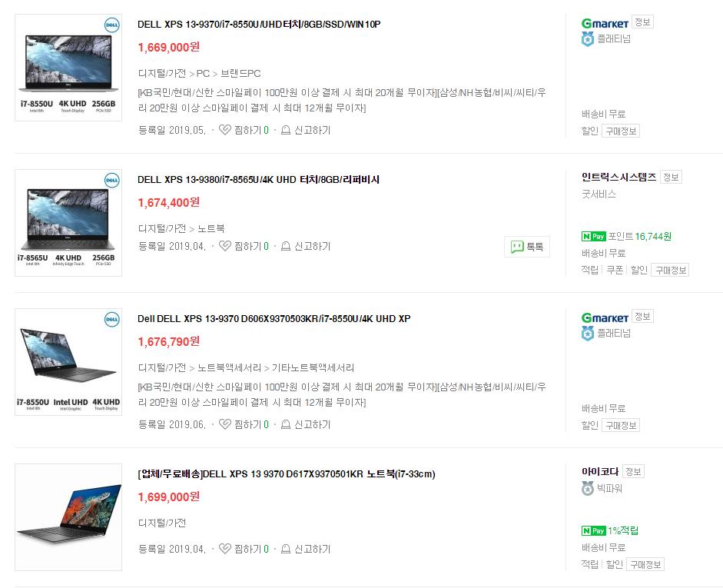Open the 정보 button beside 아이코다
The image size is (723, 588).
pos(633,471)
